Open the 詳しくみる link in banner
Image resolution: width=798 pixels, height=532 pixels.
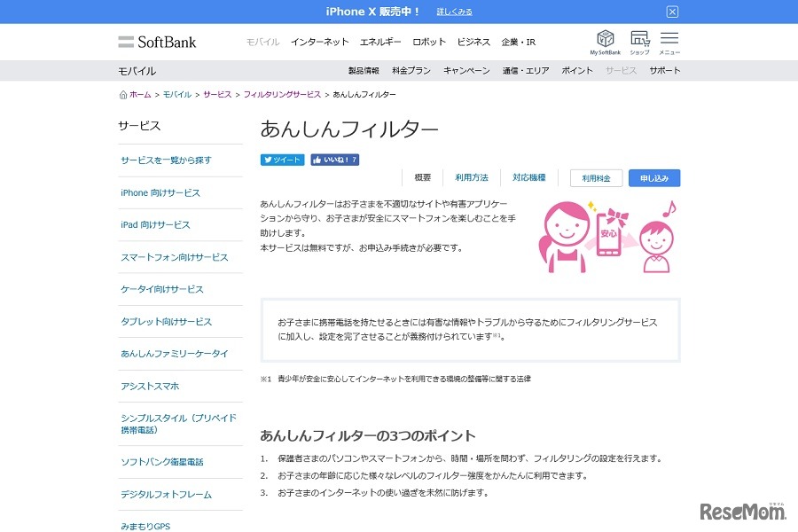tap(454, 12)
